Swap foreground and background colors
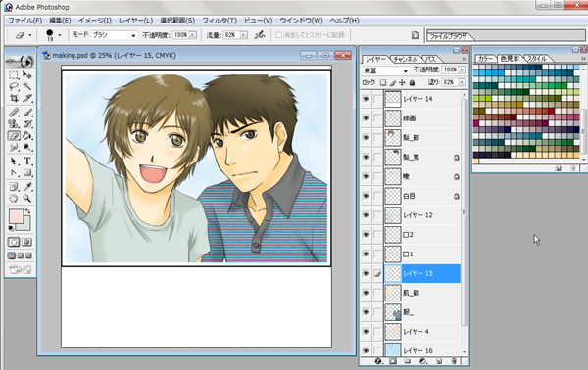588x370 pixels. tap(27, 212)
